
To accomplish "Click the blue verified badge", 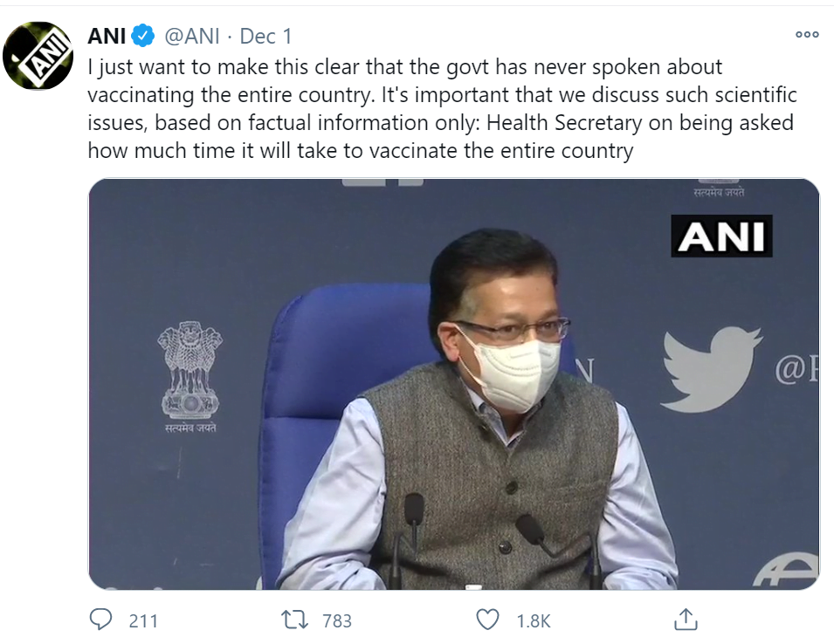I will click(x=144, y=36).
